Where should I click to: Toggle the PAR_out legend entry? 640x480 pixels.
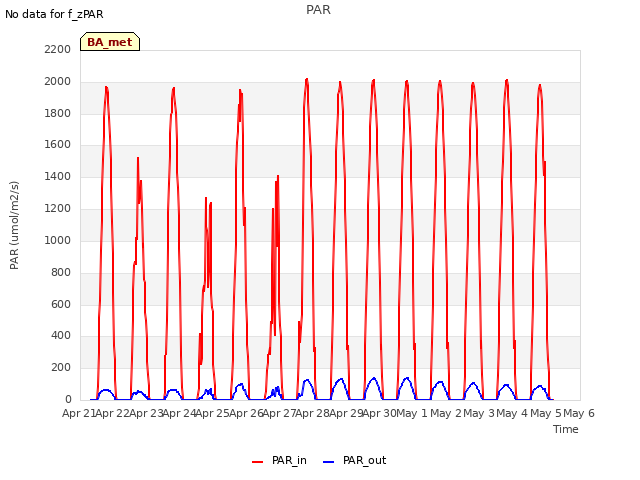(354, 460)
